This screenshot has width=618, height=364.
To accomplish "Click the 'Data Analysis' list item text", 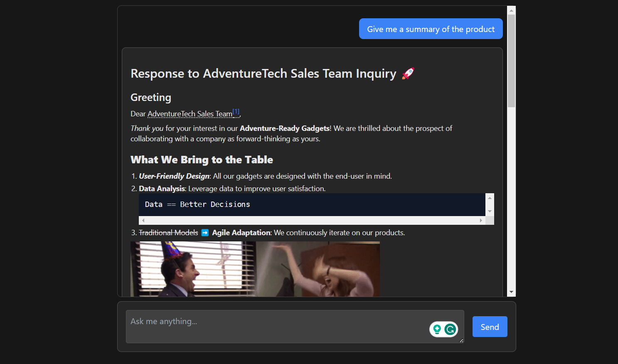I will pyautogui.click(x=162, y=189).
